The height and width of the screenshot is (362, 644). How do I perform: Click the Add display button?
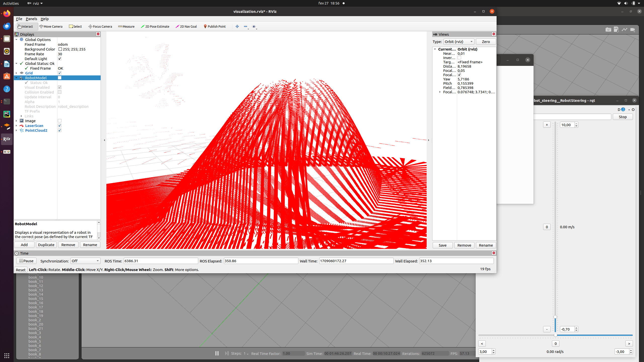24,245
